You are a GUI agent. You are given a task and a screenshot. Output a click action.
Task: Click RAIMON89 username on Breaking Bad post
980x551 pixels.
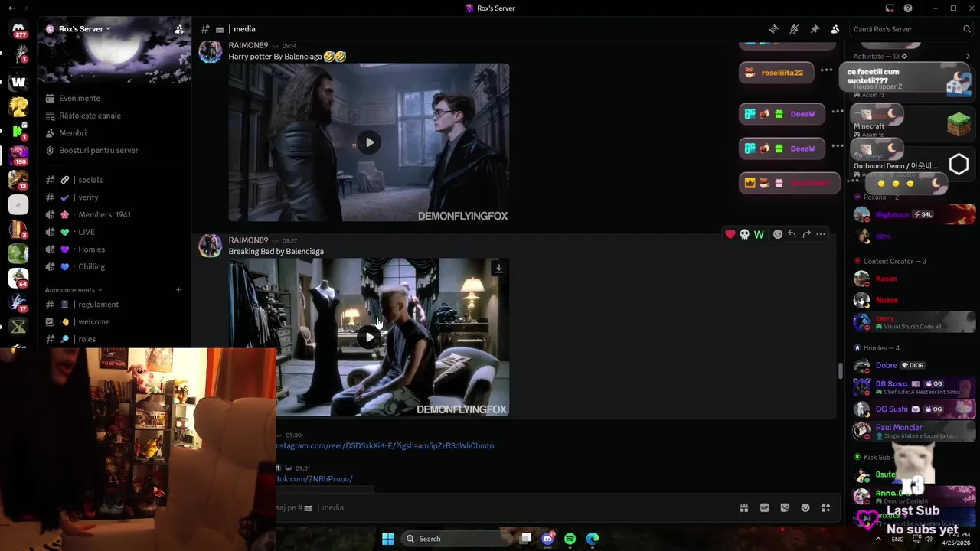(x=248, y=240)
